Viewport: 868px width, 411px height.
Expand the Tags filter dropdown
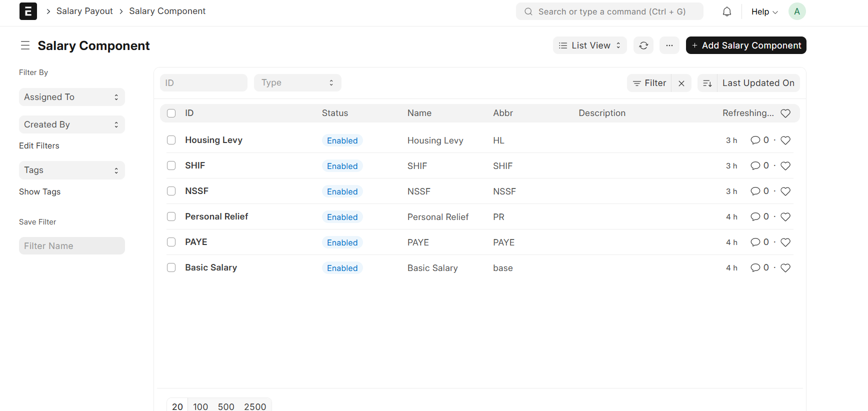72,170
